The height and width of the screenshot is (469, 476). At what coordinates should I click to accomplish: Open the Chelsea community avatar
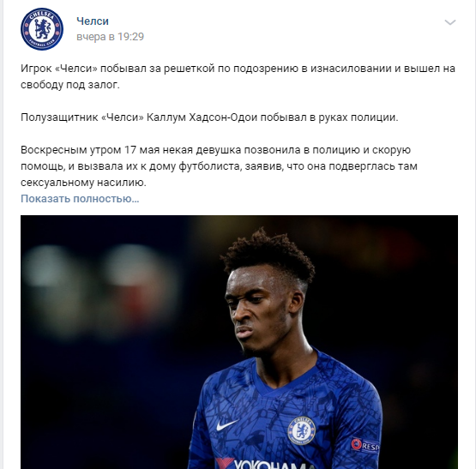pyautogui.click(x=42, y=29)
